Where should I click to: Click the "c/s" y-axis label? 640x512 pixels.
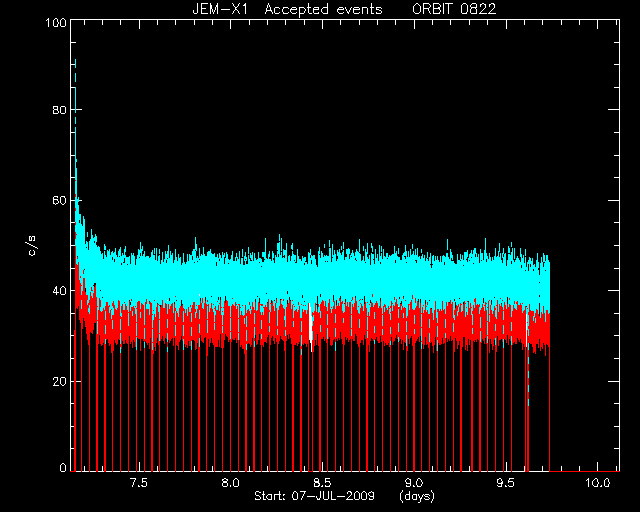click(32, 246)
